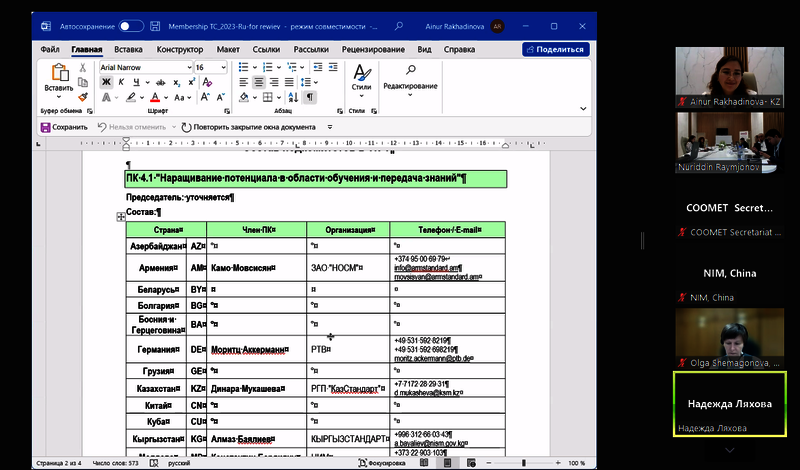800x470 pixels.
Task: Select the Ainur Rakhadinova video thumbnail
Action: 730,77
